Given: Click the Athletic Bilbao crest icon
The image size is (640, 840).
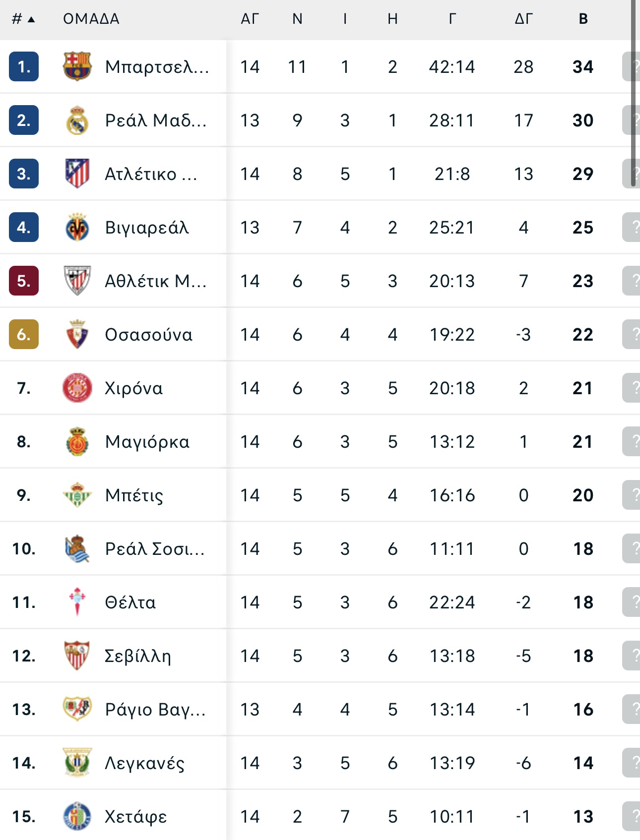Looking at the screenshot, I should click(77, 281).
